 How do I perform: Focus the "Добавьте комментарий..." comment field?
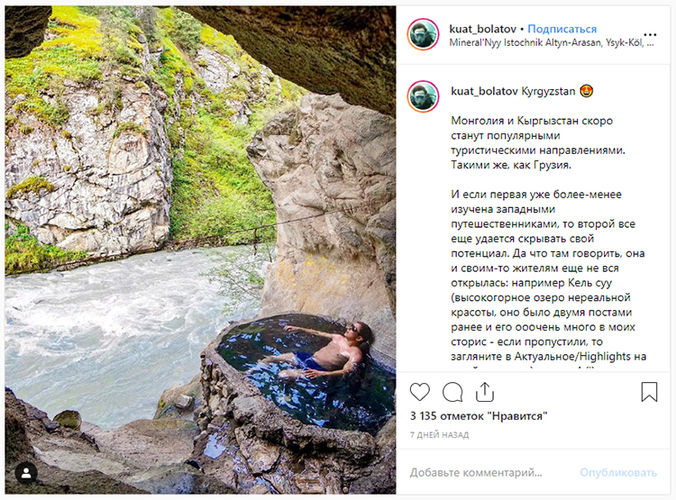490,472
